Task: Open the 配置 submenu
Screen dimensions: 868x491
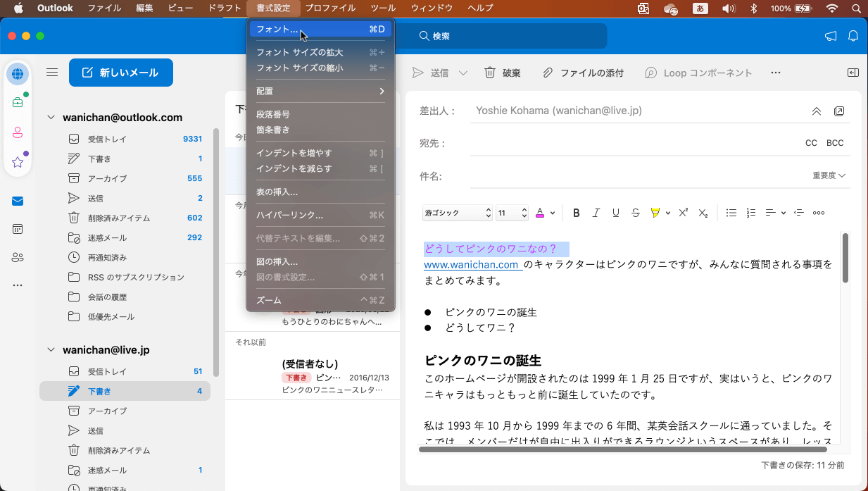Action: pyautogui.click(x=320, y=91)
